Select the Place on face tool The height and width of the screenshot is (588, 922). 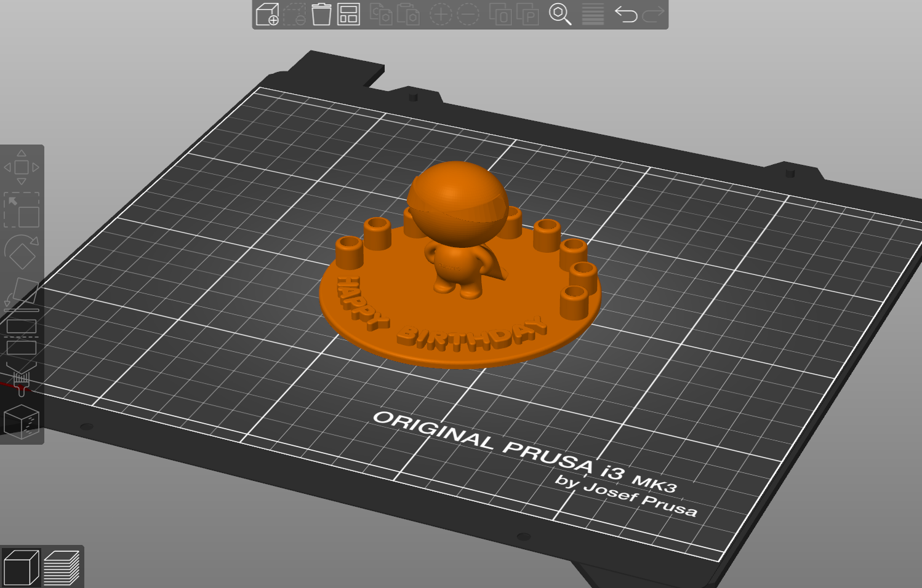point(22,294)
